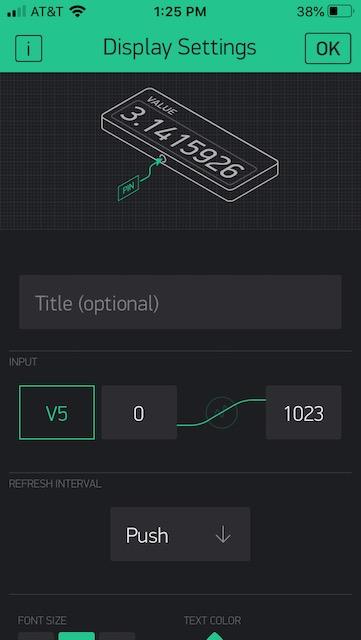The width and height of the screenshot is (361, 640).
Task: Tap the cellular signal bars icon
Action: click(x=17, y=12)
